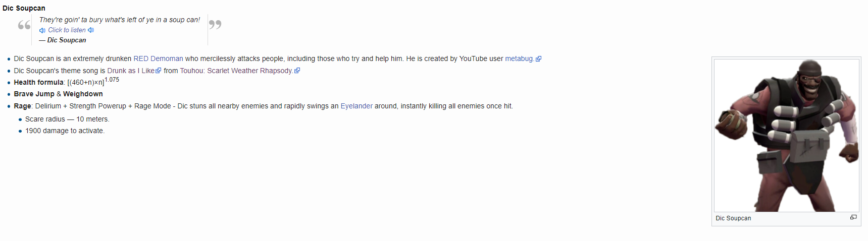Open the "Drunk as I Like" theme link
Viewport: 868px width, 241px height.
point(131,71)
